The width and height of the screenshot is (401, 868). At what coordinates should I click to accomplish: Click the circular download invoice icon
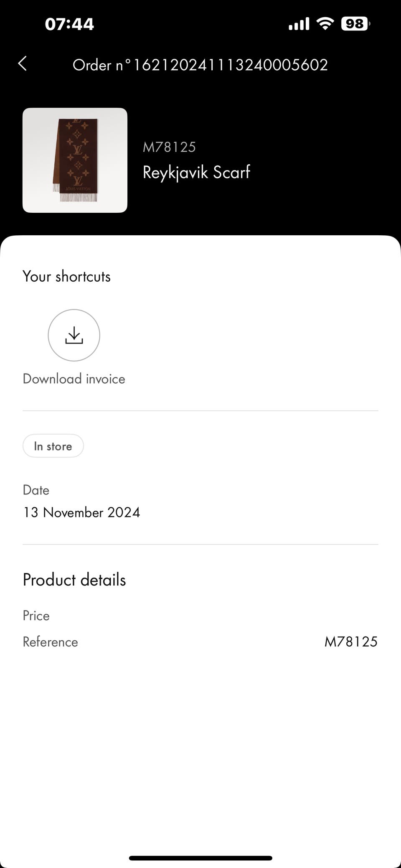[x=74, y=335]
